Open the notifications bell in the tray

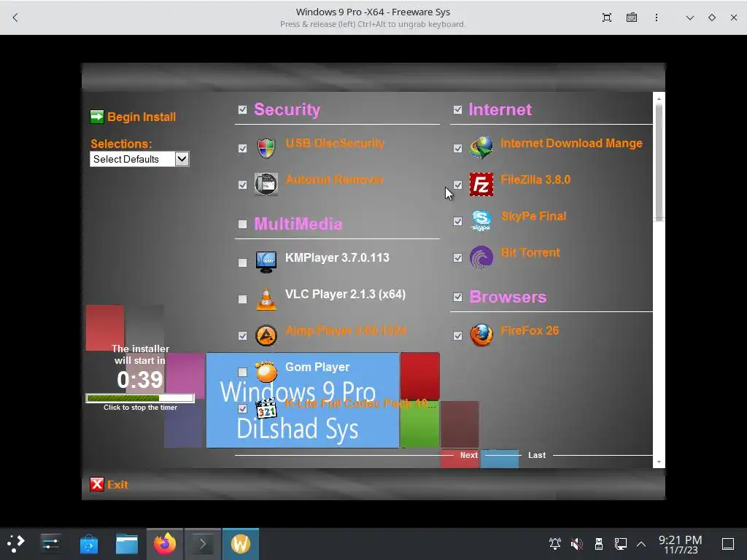(x=555, y=543)
